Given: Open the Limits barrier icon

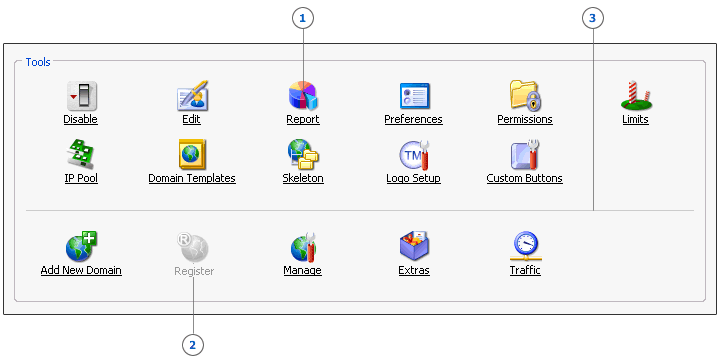Looking at the screenshot, I should click(636, 96).
